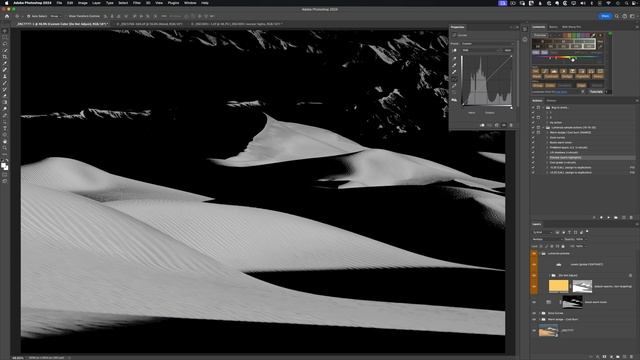The width and height of the screenshot is (640, 360).
Task: Select the black point eyedropper in Curves
Action: (454, 59)
